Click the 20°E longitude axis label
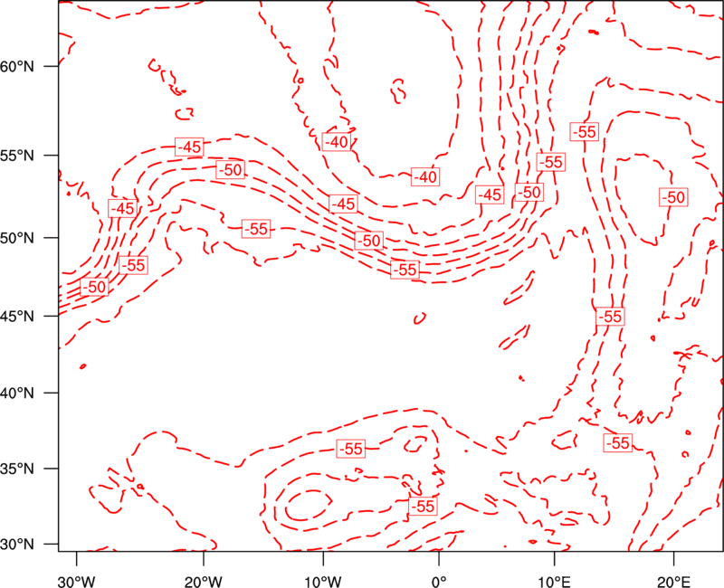The height and width of the screenshot is (588, 724). click(x=673, y=582)
